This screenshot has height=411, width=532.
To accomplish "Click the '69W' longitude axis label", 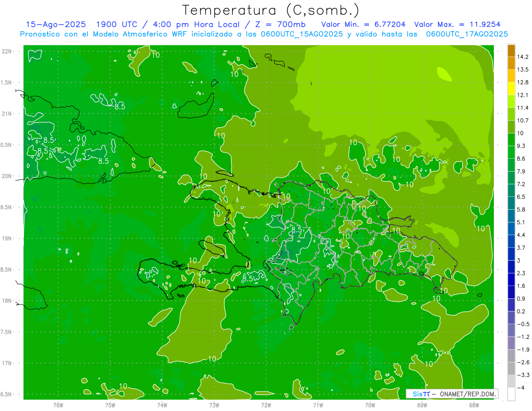I will pyautogui.click(x=422, y=405).
